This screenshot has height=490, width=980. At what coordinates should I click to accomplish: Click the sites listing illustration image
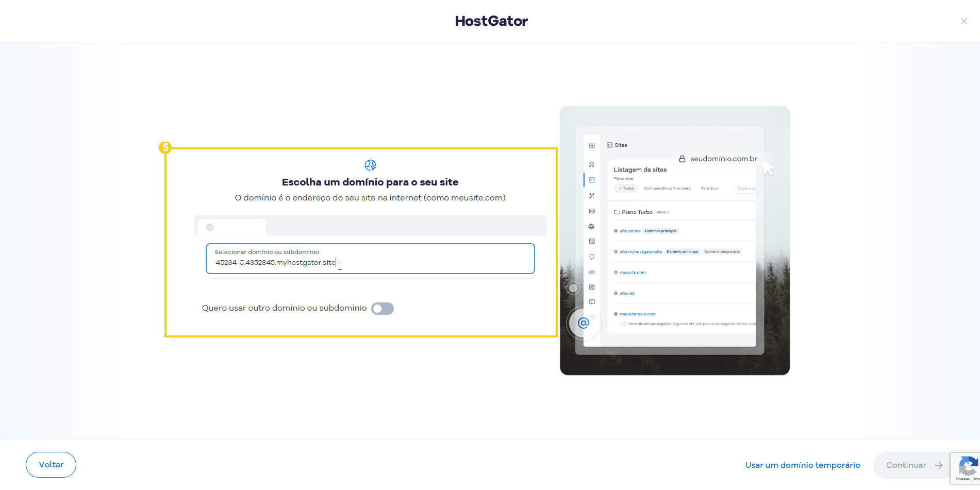click(x=675, y=241)
